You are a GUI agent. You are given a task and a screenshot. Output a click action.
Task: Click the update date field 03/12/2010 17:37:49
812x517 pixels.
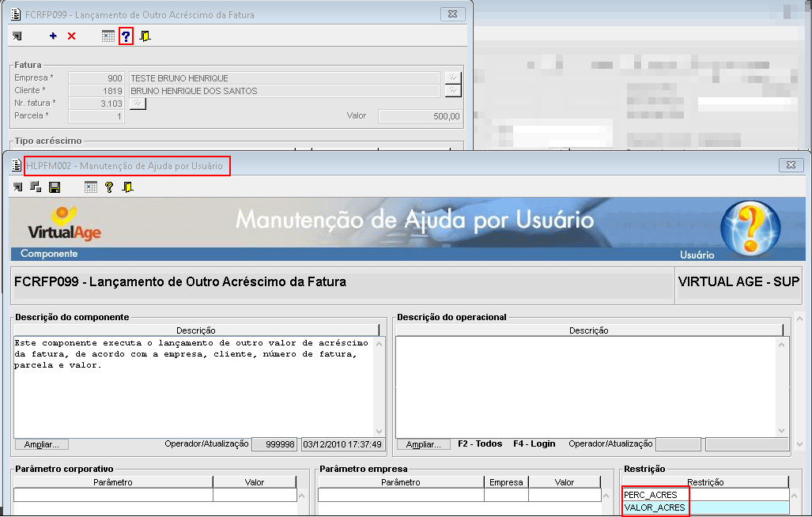click(x=343, y=444)
